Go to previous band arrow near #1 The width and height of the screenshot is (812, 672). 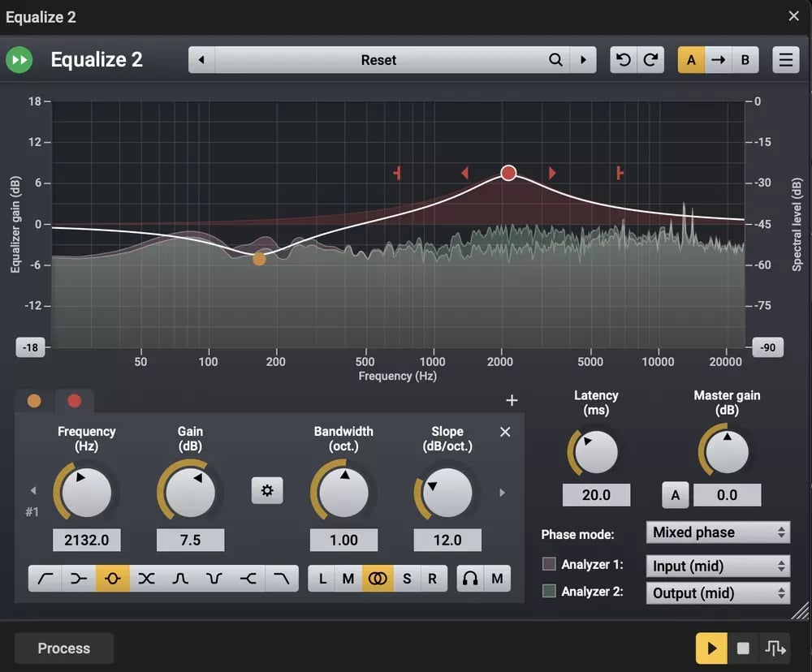[33, 489]
